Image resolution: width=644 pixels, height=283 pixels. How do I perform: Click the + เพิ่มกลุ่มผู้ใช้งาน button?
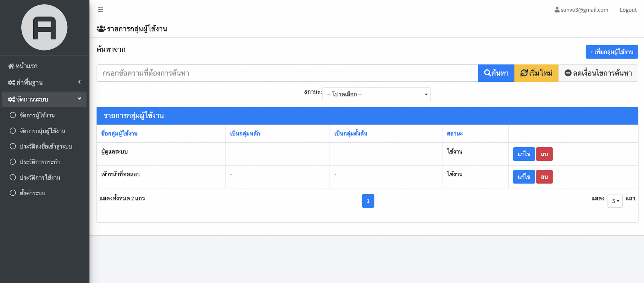tap(612, 52)
